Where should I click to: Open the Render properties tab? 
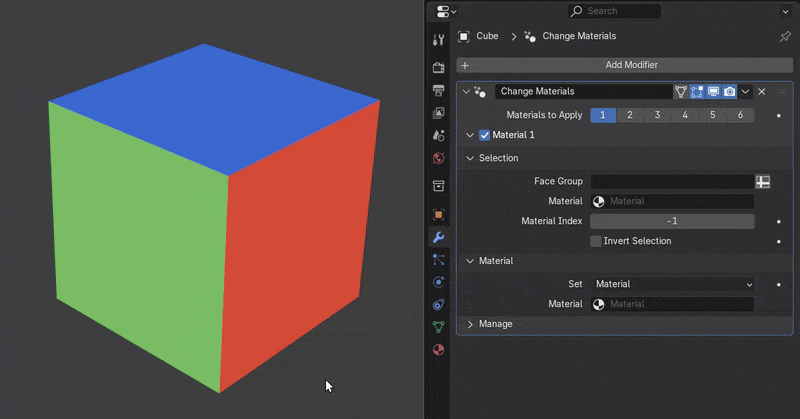click(x=438, y=68)
